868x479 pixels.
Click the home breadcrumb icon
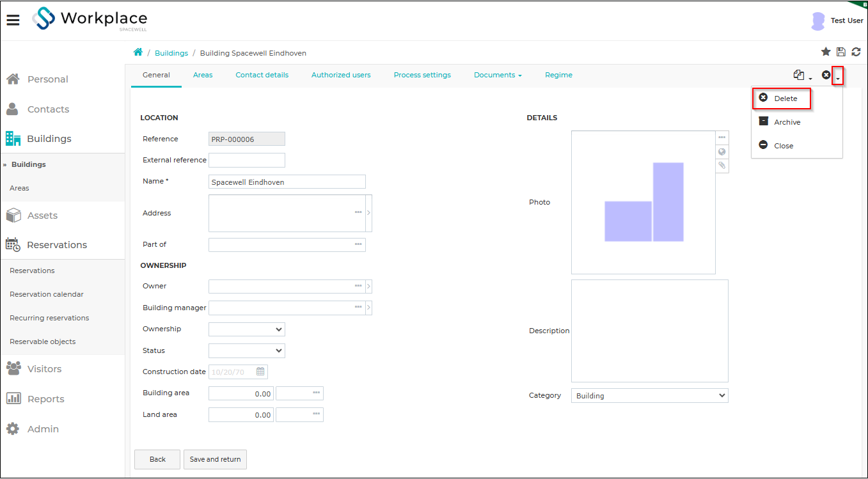(x=138, y=52)
